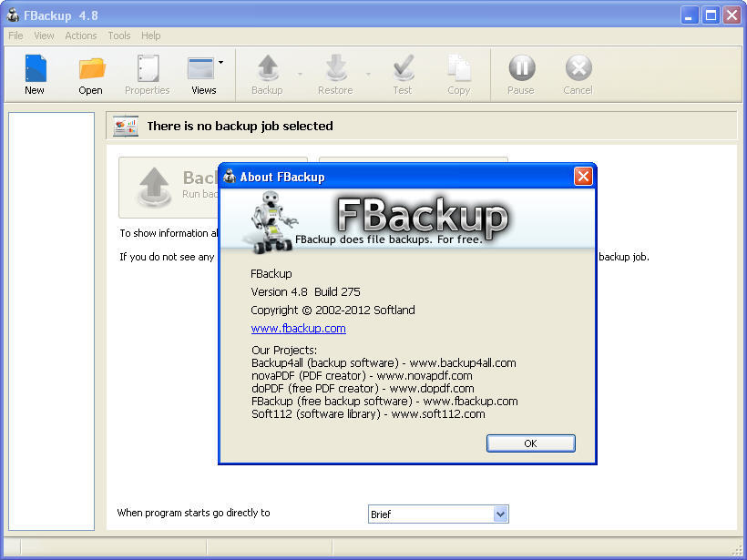Click the novaPDF project line
This screenshot has height=560, width=747.
click(x=362, y=376)
